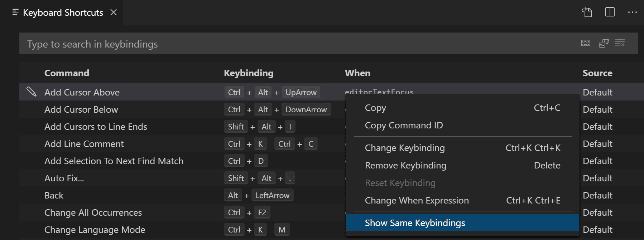Screen dimensions: 644x240
Task: Click the keybindings search field
Action: [287, 44]
